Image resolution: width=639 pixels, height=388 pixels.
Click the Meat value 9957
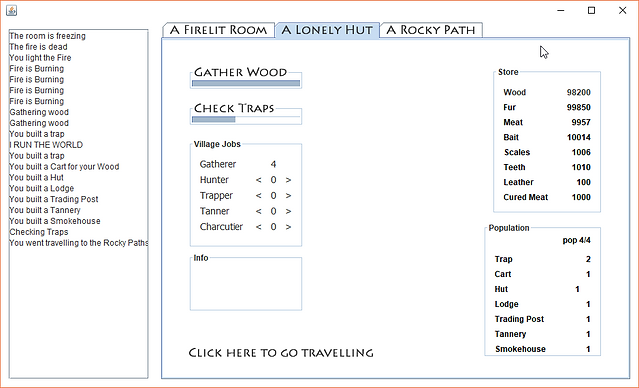coord(581,122)
